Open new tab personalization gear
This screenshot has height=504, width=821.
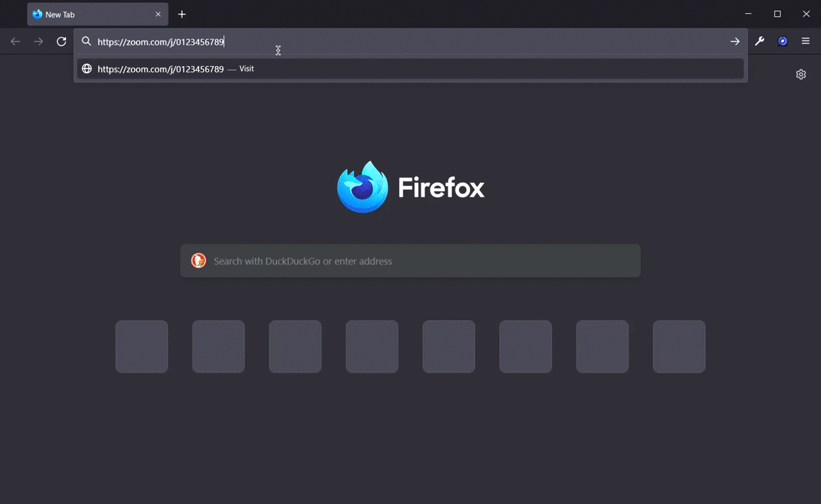pyautogui.click(x=801, y=74)
